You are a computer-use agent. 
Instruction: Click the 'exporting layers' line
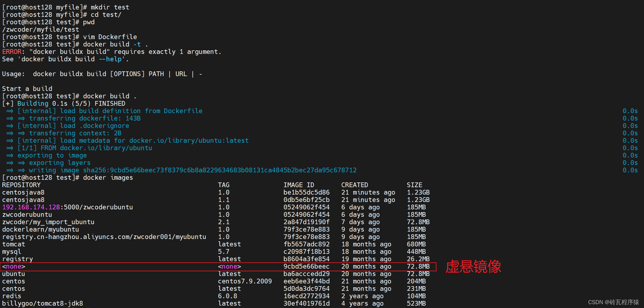click(48, 163)
